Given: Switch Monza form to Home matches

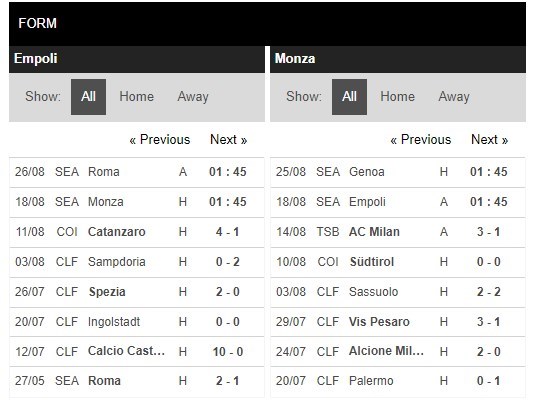Looking at the screenshot, I should 397,97.
